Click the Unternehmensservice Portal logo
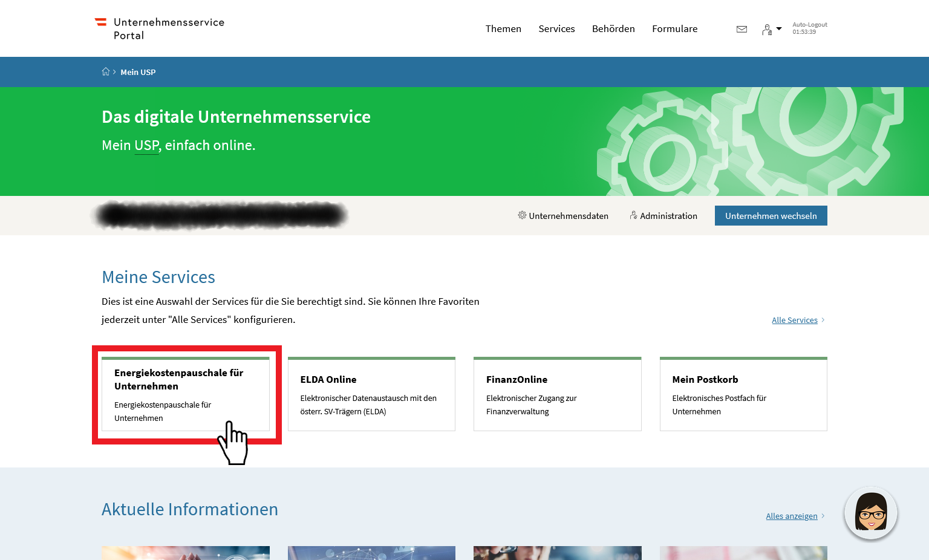The image size is (929, 560). coord(160,28)
